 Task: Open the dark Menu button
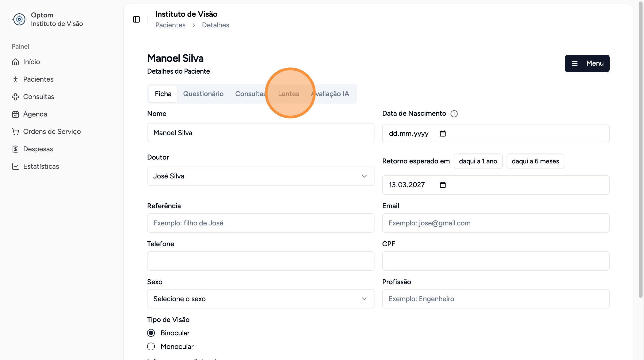point(587,63)
